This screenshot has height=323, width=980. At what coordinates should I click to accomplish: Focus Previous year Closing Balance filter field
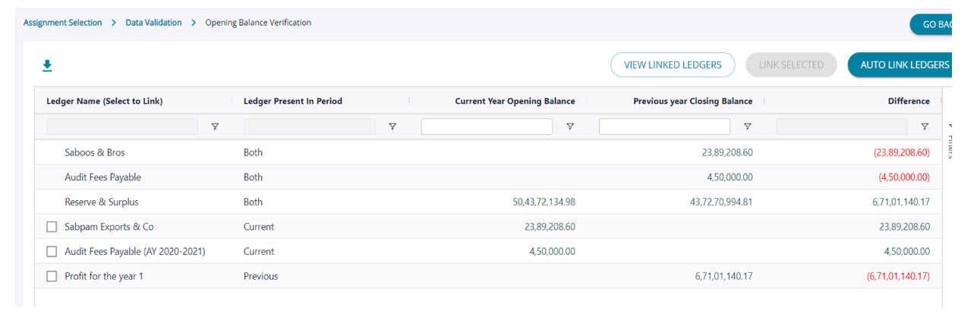tap(664, 127)
